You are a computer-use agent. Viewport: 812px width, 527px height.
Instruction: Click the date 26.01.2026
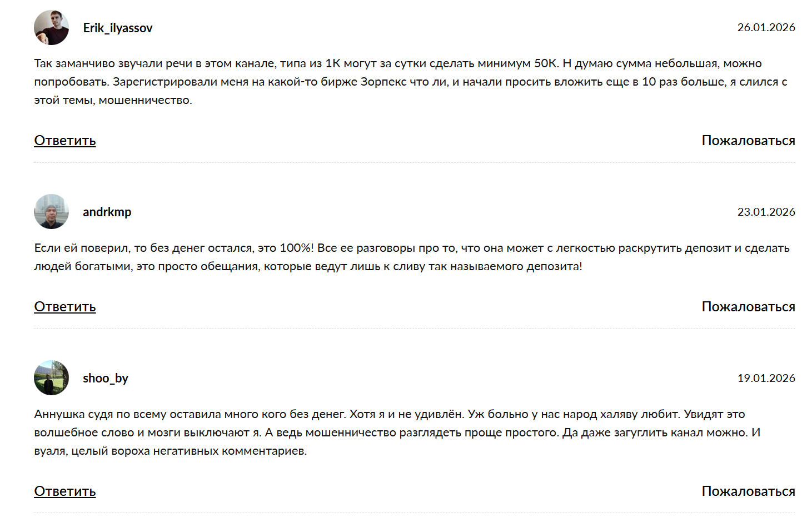pos(766,27)
